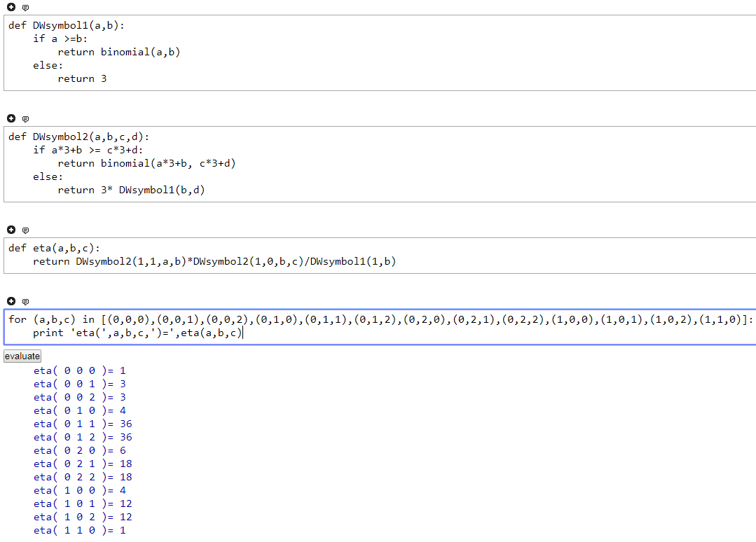The image size is (756, 542).
Task: Click the output line 'eta( 1 0 1 )= 12'
Action: coord(83,504)
